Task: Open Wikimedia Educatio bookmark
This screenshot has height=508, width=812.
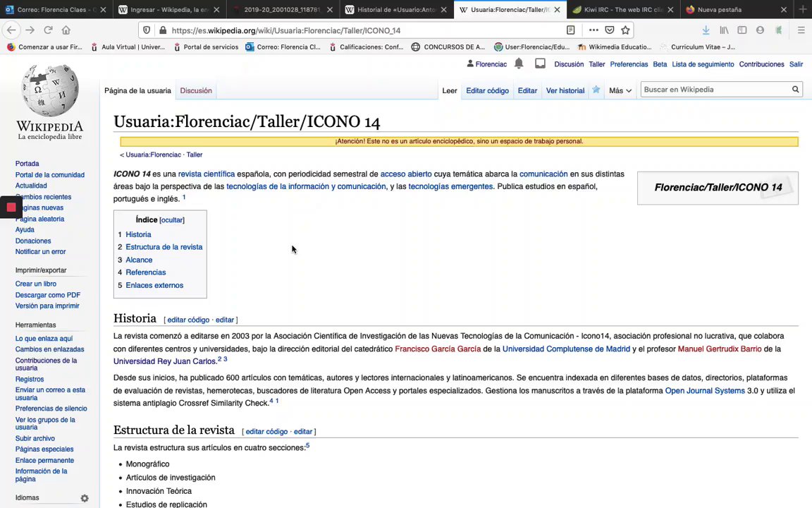Action: point(615,47)
